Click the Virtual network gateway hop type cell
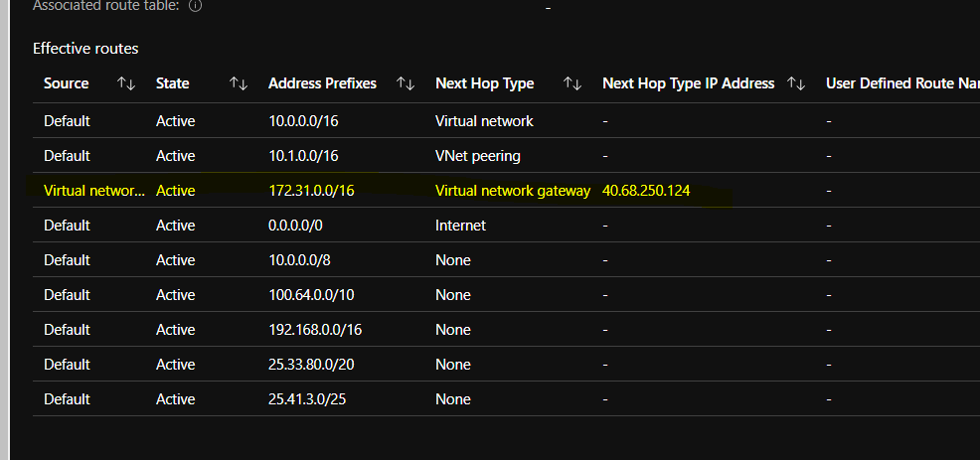This screenshot has height=460, width=980. [513, 191]
